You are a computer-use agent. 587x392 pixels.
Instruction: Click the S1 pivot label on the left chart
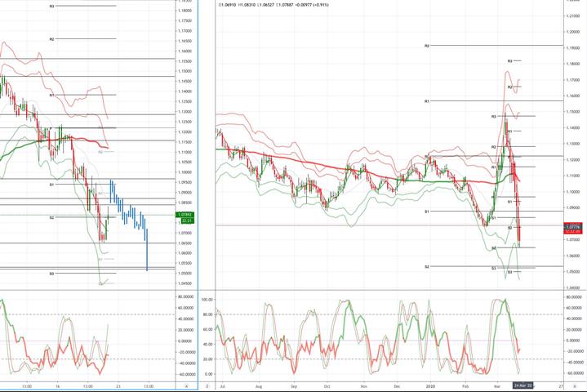51,185
